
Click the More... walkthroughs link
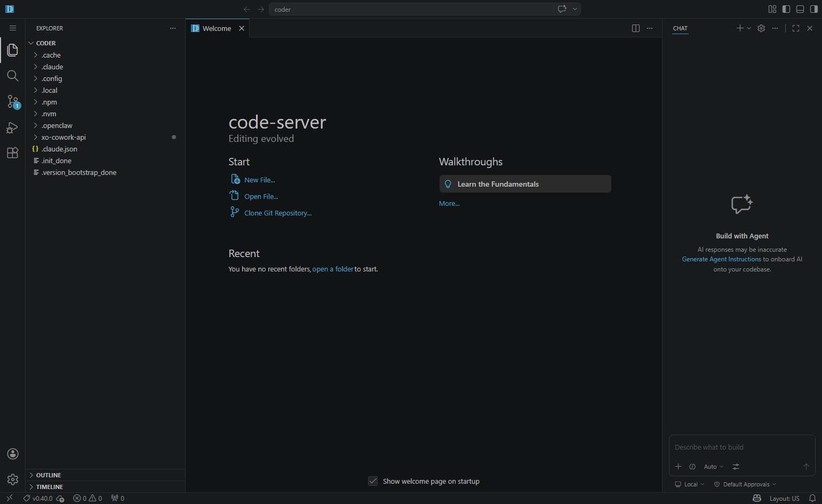point(449,203)
